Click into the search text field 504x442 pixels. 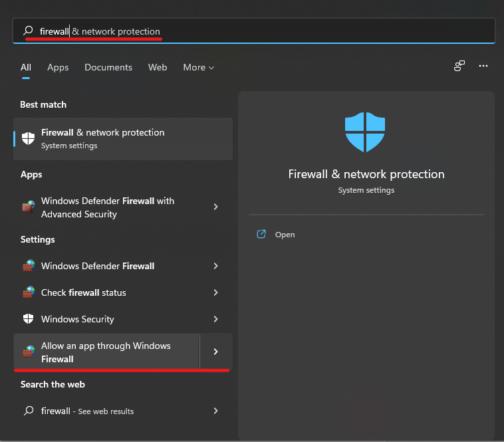pyautogui.click(x=266, y=31)
